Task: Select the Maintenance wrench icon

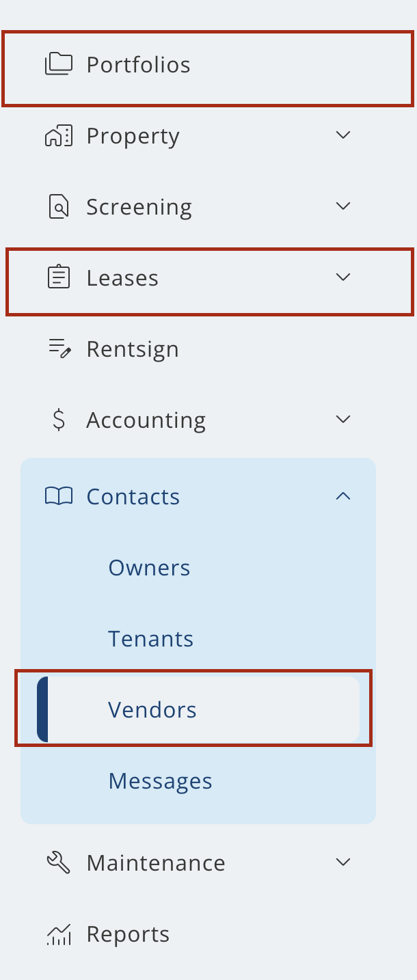Action: coord(58,862)
